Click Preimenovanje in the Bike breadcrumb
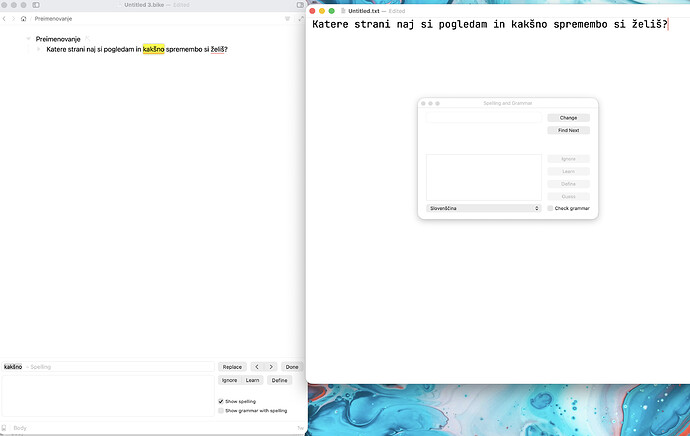 [53, 19]
